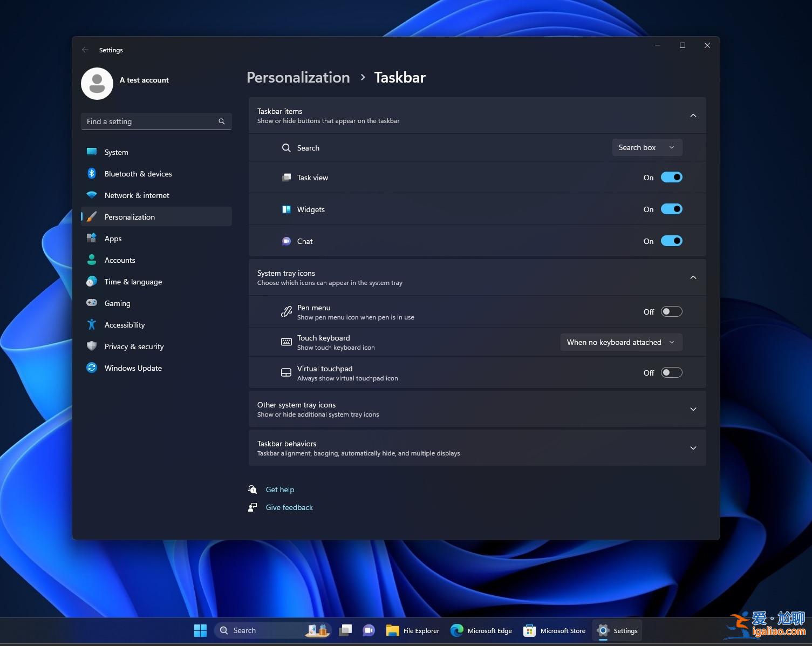812x646 pixels.
Task: Select Bluetooth & devices in sidebar
Action: click(138, 173)
